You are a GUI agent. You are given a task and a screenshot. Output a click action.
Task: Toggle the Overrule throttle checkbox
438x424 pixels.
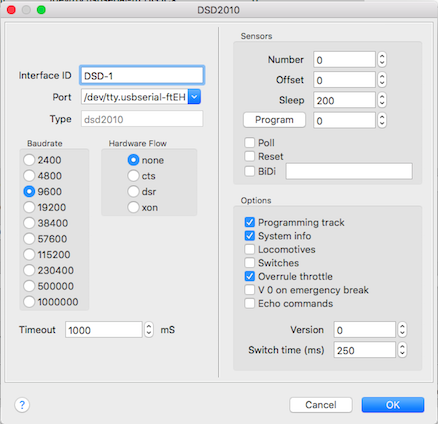point(250,276)
